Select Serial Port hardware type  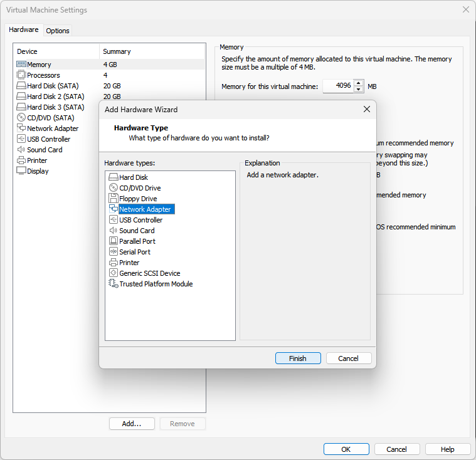134,252
